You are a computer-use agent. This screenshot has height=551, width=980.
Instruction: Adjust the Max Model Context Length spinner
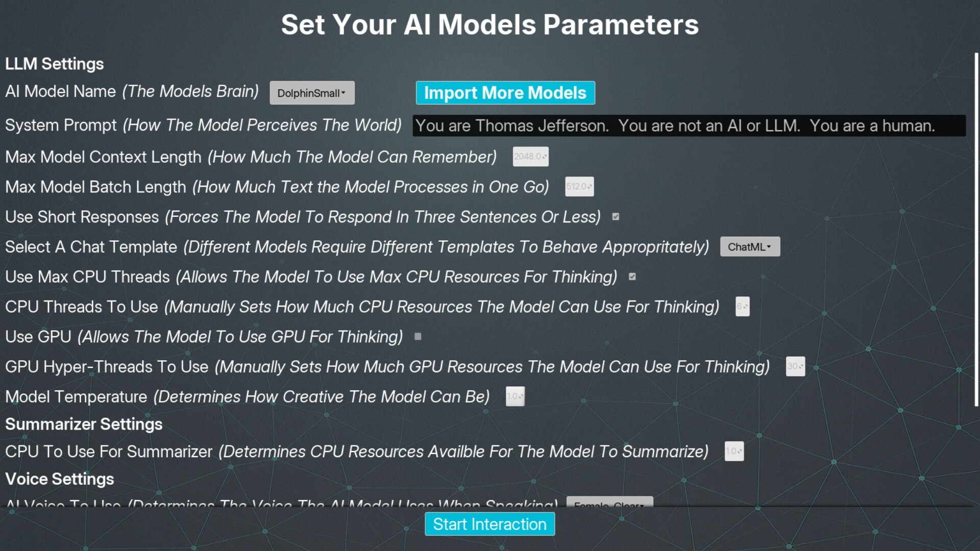(530, 157)
